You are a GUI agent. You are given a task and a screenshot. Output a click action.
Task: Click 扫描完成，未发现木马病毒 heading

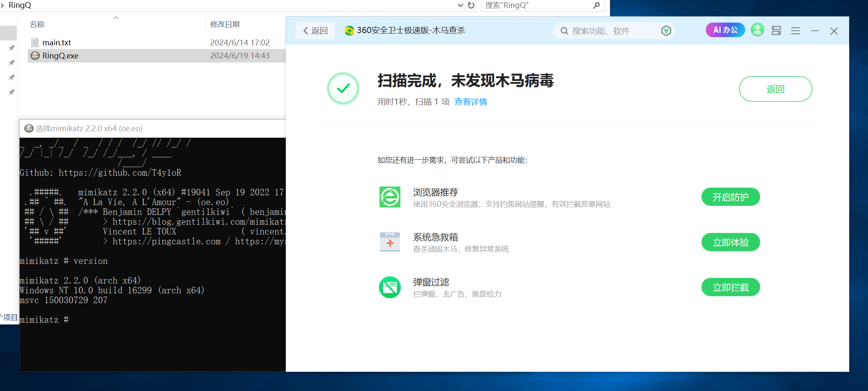pos(466,80)
